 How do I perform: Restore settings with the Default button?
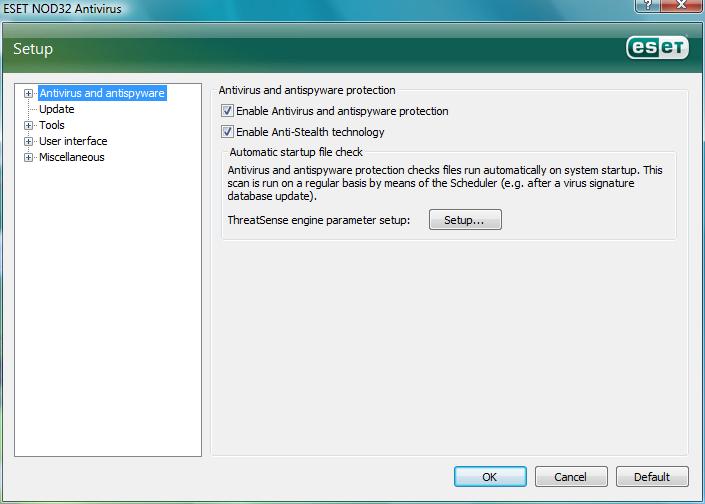[652, 477]
